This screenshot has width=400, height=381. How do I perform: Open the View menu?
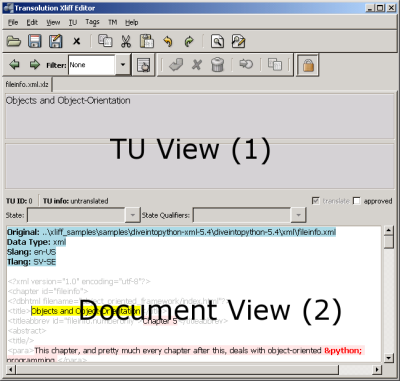[x=53, y=22]
